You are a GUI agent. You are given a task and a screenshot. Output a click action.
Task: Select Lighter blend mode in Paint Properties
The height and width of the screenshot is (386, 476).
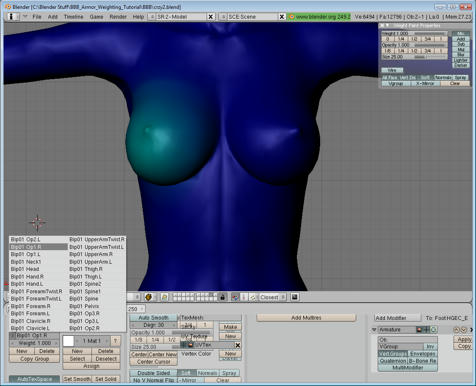[x=461, y=60]
